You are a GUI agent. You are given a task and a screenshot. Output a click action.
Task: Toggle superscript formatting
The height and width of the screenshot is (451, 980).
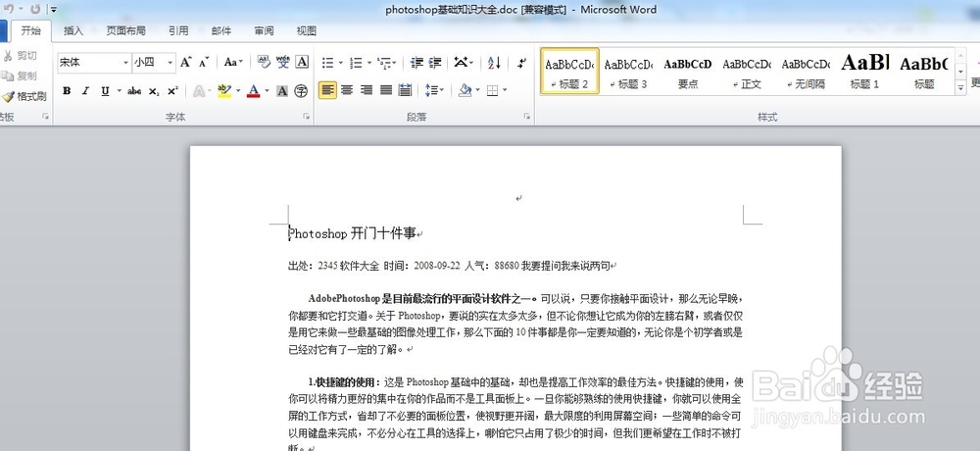click(172, 91)
